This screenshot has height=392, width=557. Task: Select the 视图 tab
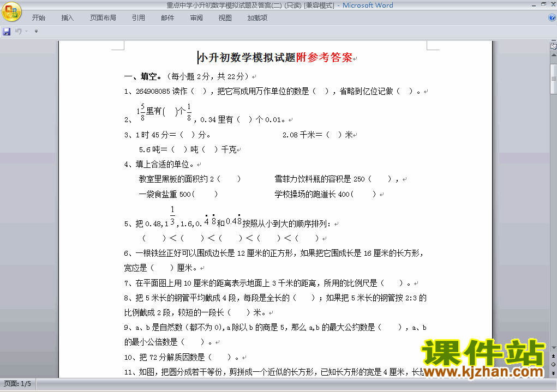click(225, 18)
